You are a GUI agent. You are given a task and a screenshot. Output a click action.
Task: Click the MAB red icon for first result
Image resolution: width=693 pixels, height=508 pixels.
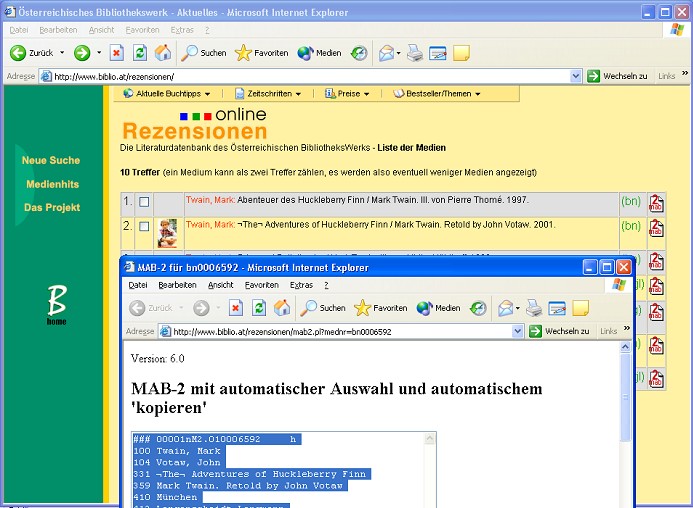click(656, 203)
